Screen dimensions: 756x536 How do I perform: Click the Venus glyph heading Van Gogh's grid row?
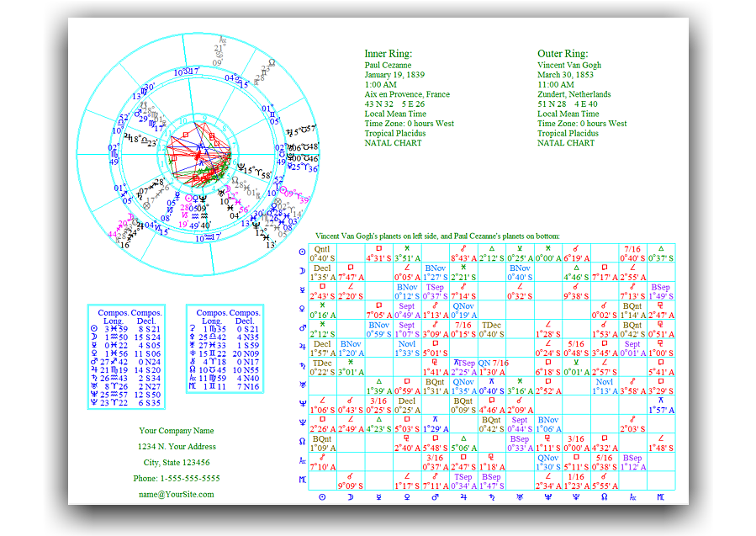pyautogui.click(x=302, y=309)
